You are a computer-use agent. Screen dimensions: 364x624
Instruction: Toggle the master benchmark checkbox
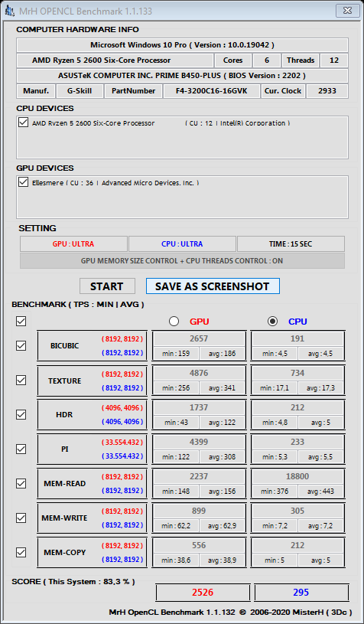click(x=21, y=321)
